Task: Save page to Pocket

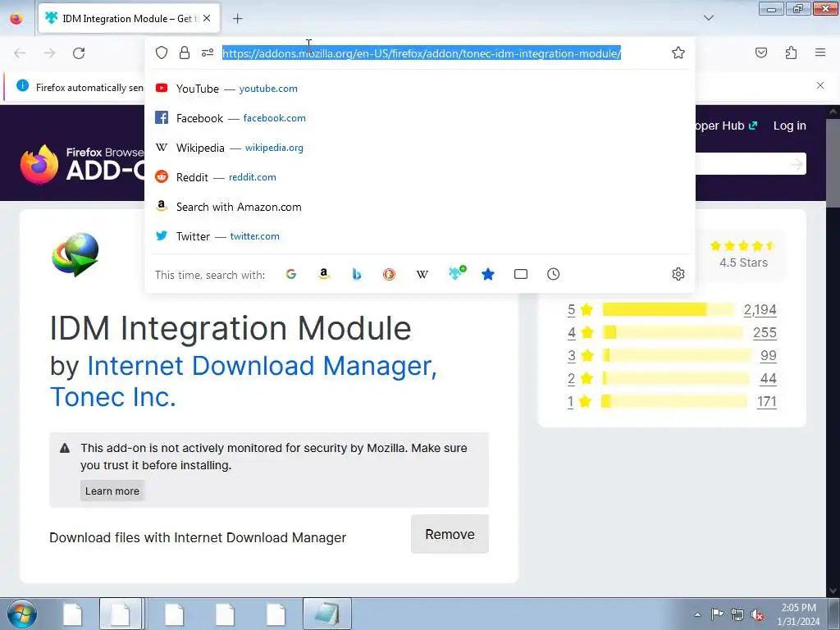Action: (x=761, y=52)
